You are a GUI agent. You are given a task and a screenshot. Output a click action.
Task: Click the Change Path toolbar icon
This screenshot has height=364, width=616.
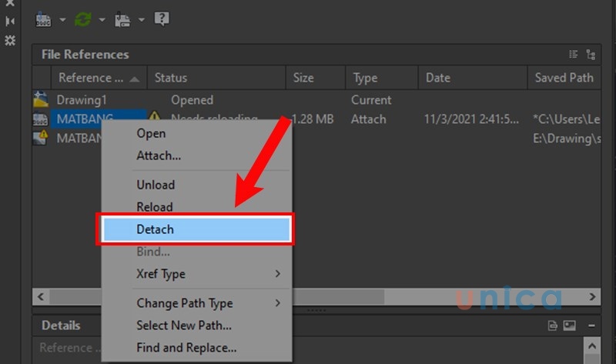pos(122,19)
